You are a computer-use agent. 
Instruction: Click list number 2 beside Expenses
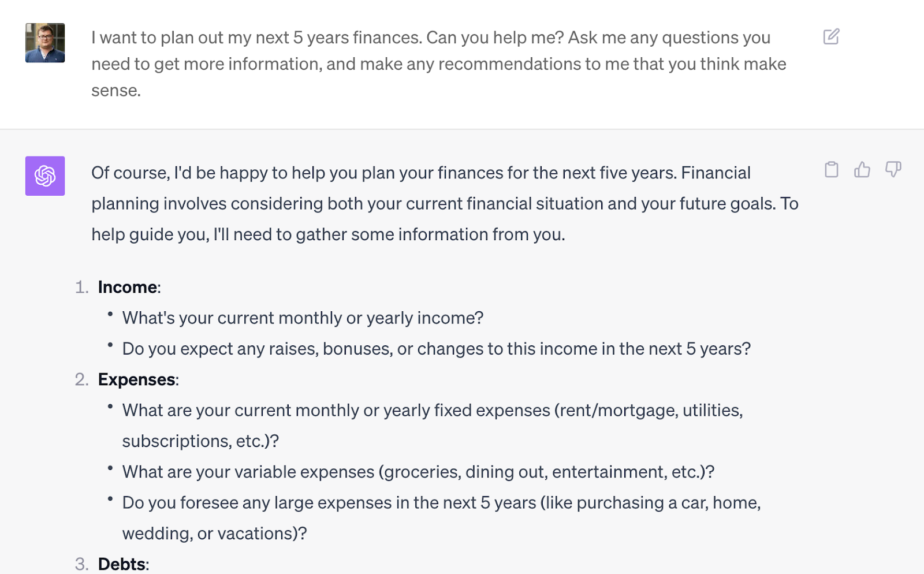coord(81,379)
